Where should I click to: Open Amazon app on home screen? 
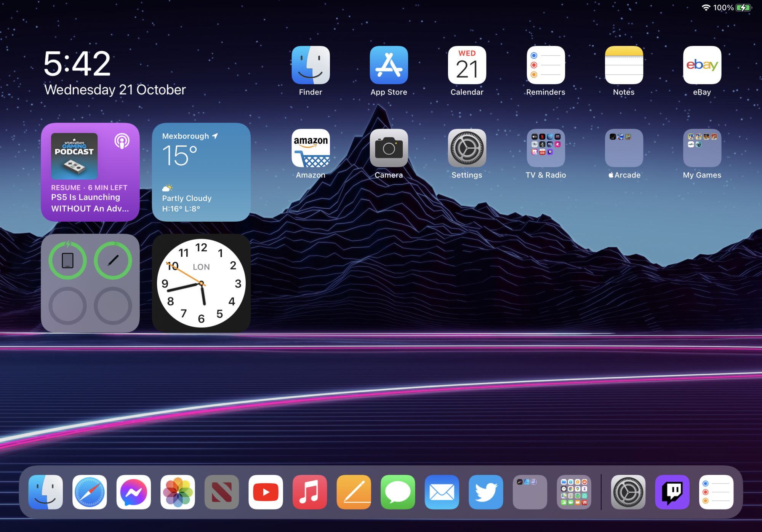click(311, 148)
